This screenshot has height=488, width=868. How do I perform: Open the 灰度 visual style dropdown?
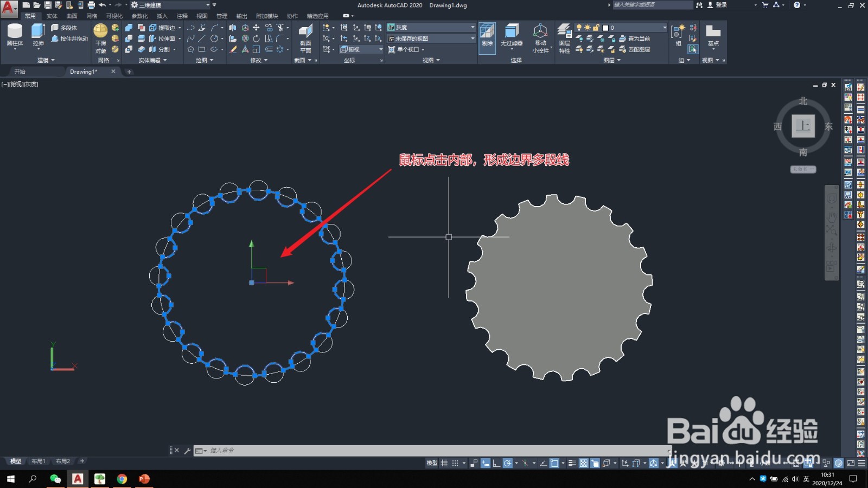(471, 27)
